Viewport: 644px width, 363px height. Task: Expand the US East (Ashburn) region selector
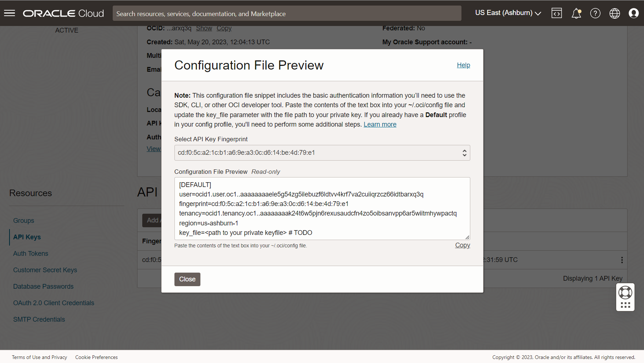(508, 13)
